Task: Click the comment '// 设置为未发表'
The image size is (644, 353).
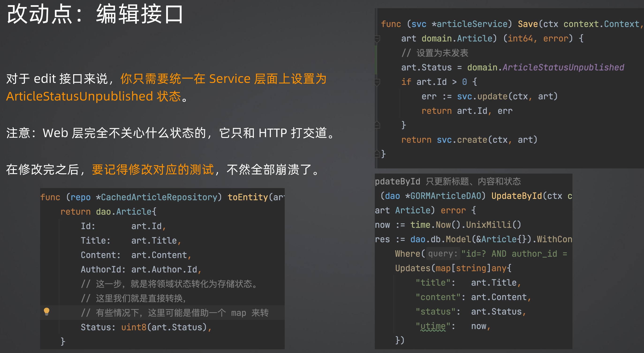Action: tap(435, 53)
